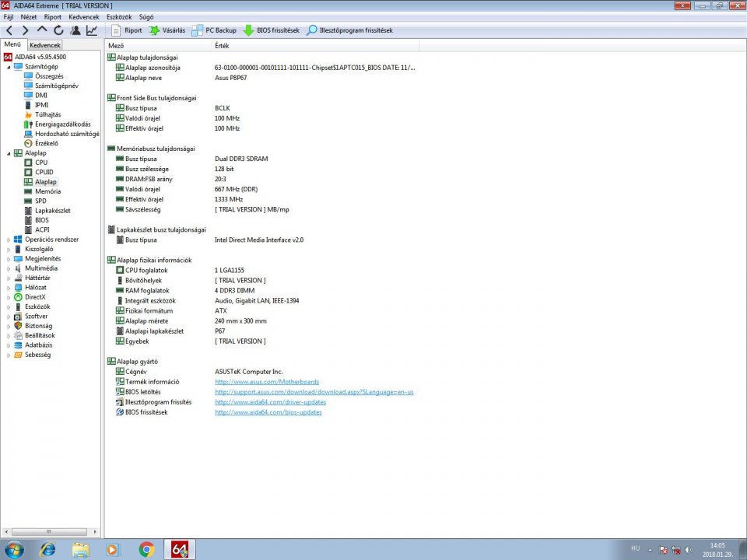
Task: Expand the Hálózat node
Action: point(9,288)
